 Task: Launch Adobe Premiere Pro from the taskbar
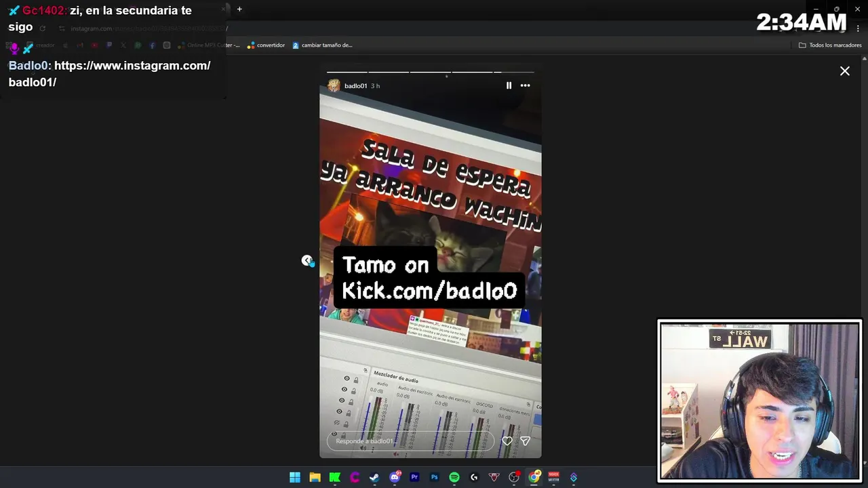pyautogui.click(x=414, y=477)
